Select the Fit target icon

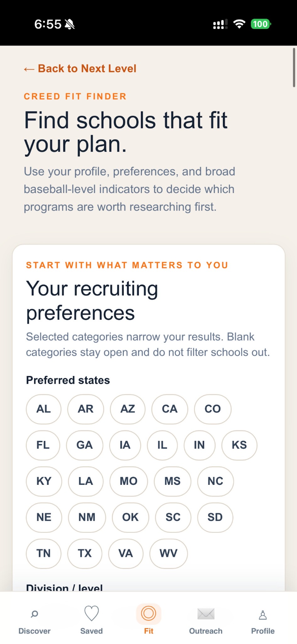(x=148, y=613)
